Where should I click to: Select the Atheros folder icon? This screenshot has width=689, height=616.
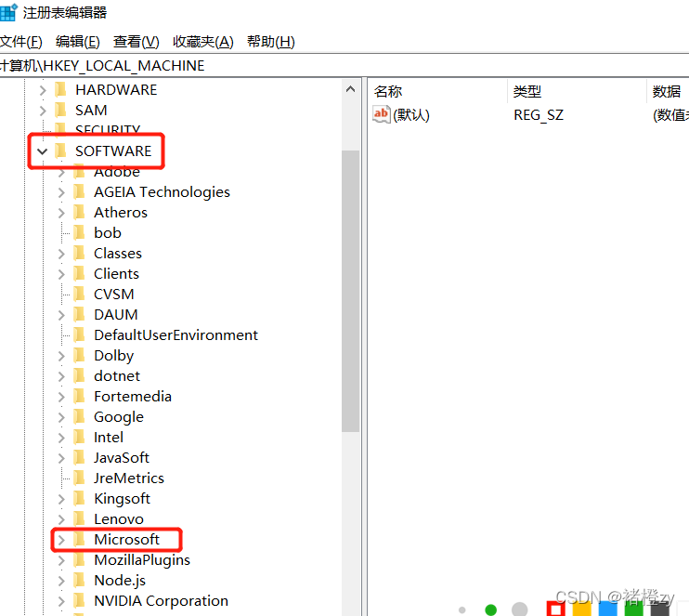click(x=79, y=213)
